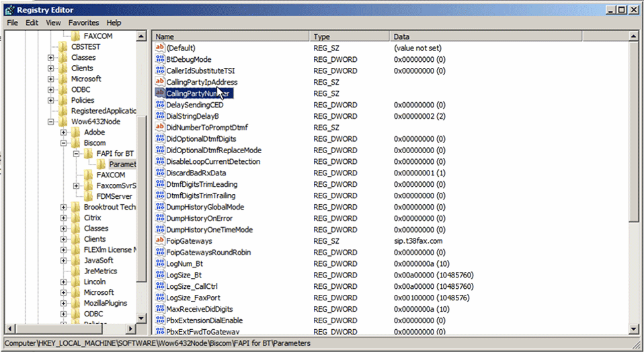The height and width of the screenshot is (352, 644).
Task: Select the CallingPartyNumber value
Action: 199,93
